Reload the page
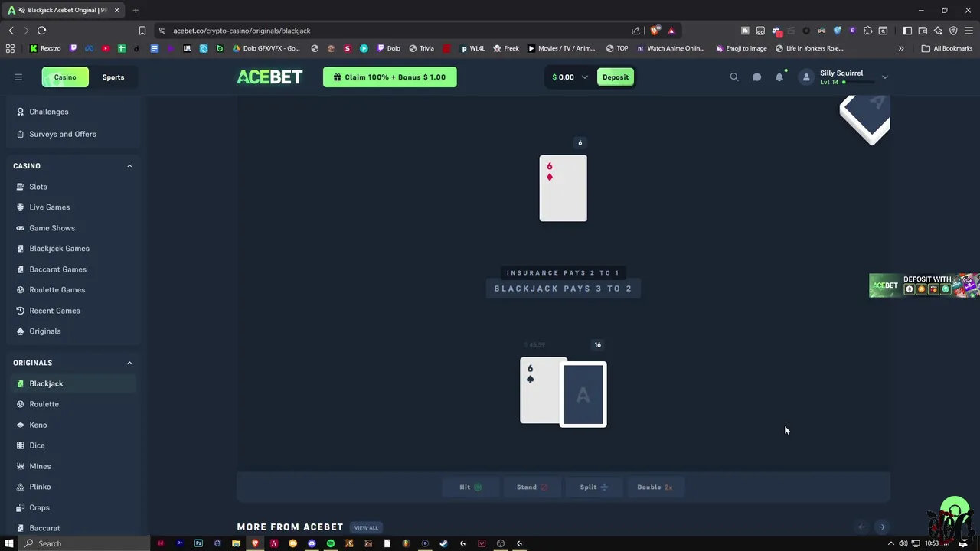Viewport: 980px width, 551px height. [x=41, y=31]
